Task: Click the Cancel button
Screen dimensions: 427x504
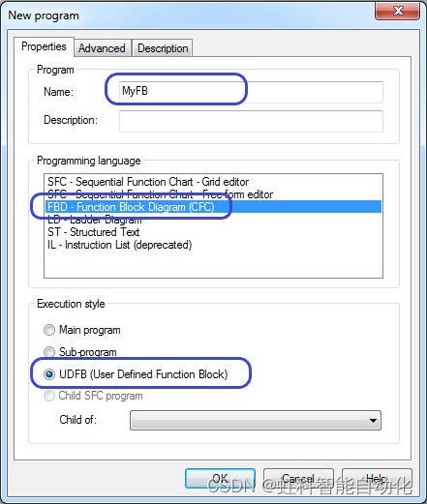Action: pyautogui.click(x=298, y=479)
